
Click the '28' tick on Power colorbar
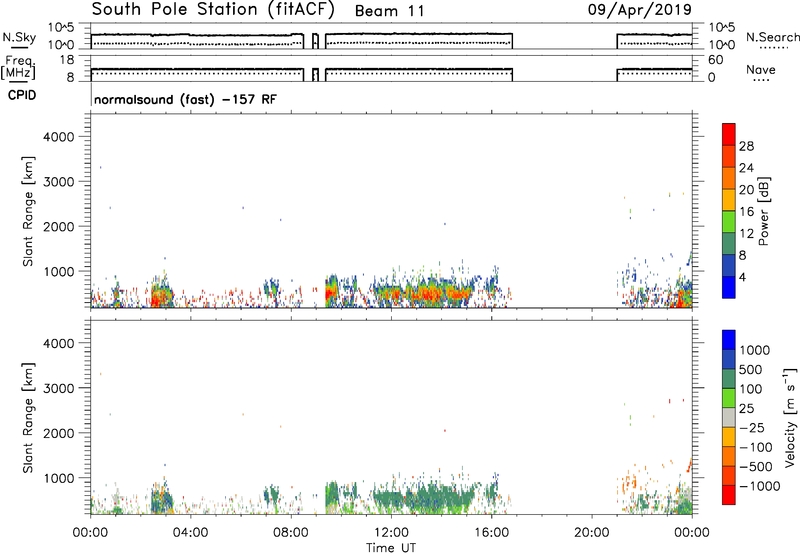746,146
